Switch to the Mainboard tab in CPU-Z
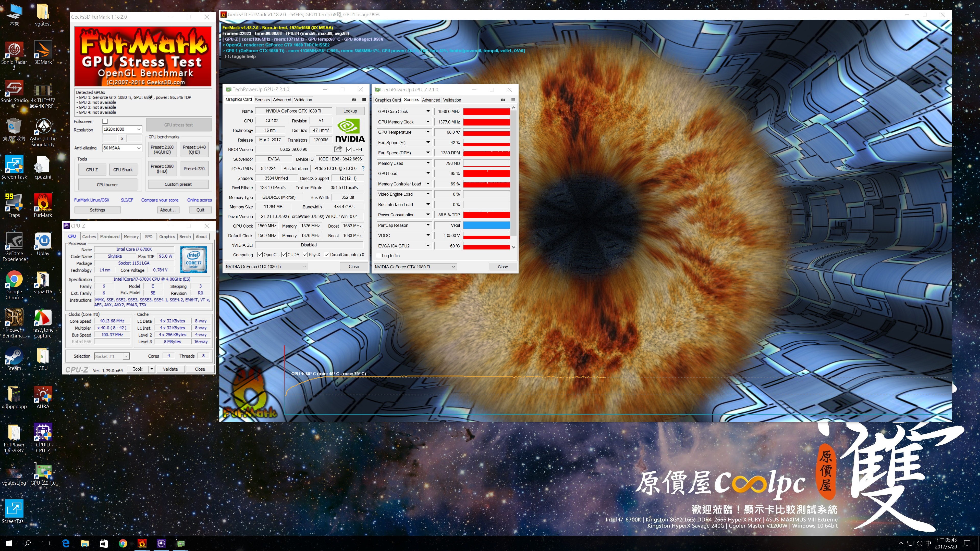The width and height of the screenshot is (980, 551). point(109,236)
